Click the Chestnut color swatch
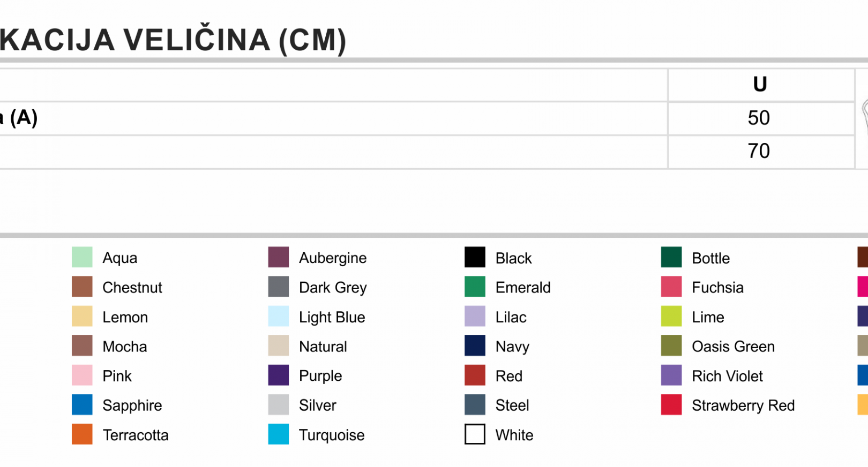This screenshot has height=467, width=868. pyautogui.click(x=82, y=287)
